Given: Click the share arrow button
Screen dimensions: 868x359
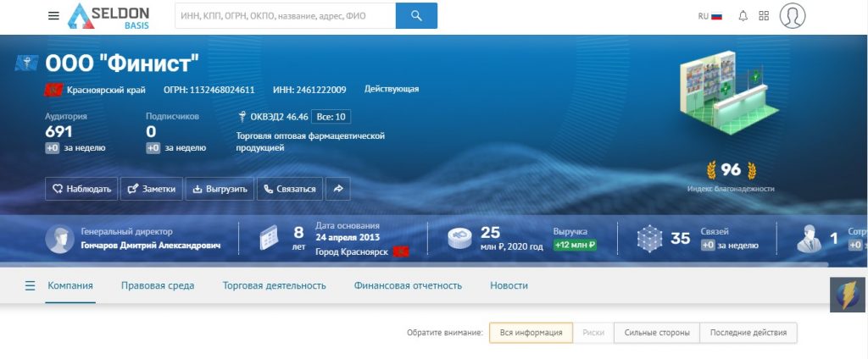Looking at the screenshot, I should click(x=337, y=189).
